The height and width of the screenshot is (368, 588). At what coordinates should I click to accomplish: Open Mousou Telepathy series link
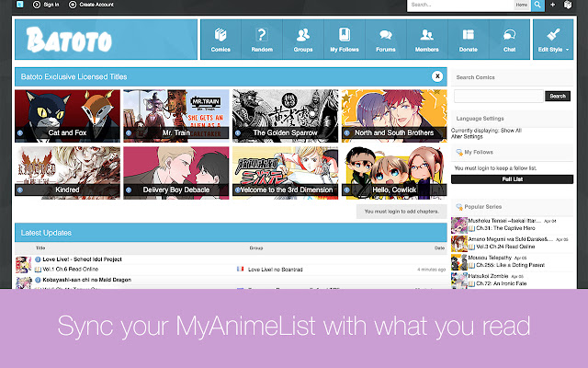point(490,258)
